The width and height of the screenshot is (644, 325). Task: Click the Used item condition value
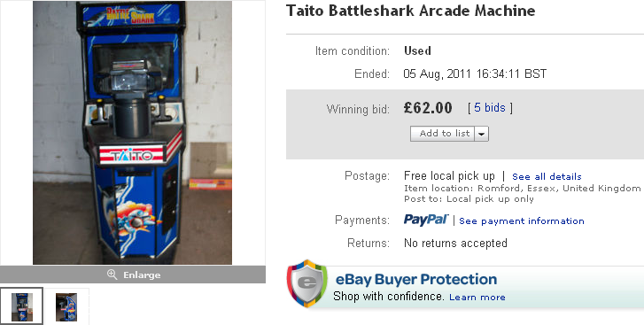tap(417, 50)
